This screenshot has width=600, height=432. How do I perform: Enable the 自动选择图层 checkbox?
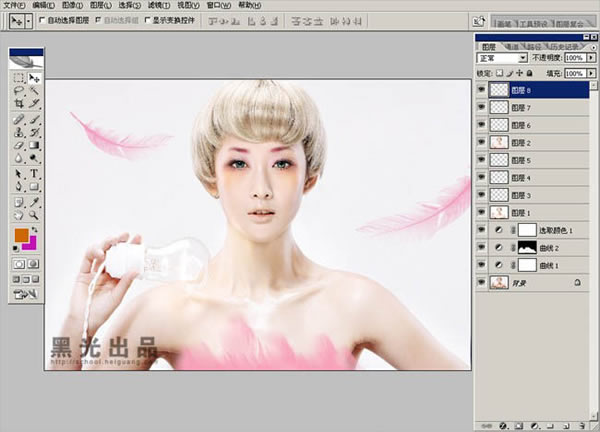[42, 20]
